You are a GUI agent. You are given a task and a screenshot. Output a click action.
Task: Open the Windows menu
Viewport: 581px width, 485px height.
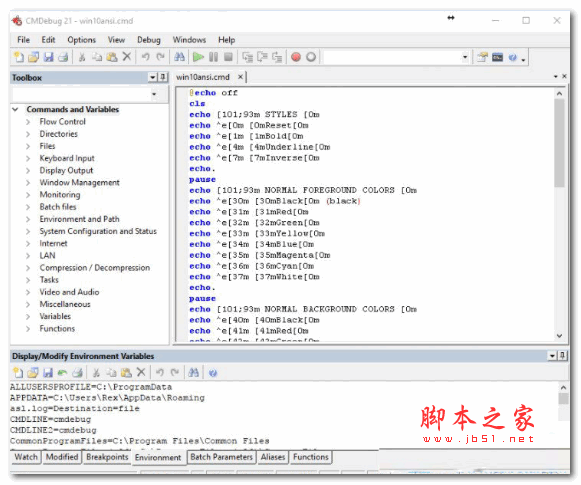pos(189,40)
